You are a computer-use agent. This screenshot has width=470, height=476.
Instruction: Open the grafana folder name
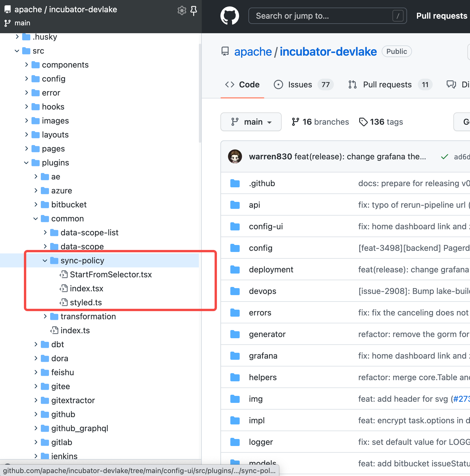263,356
